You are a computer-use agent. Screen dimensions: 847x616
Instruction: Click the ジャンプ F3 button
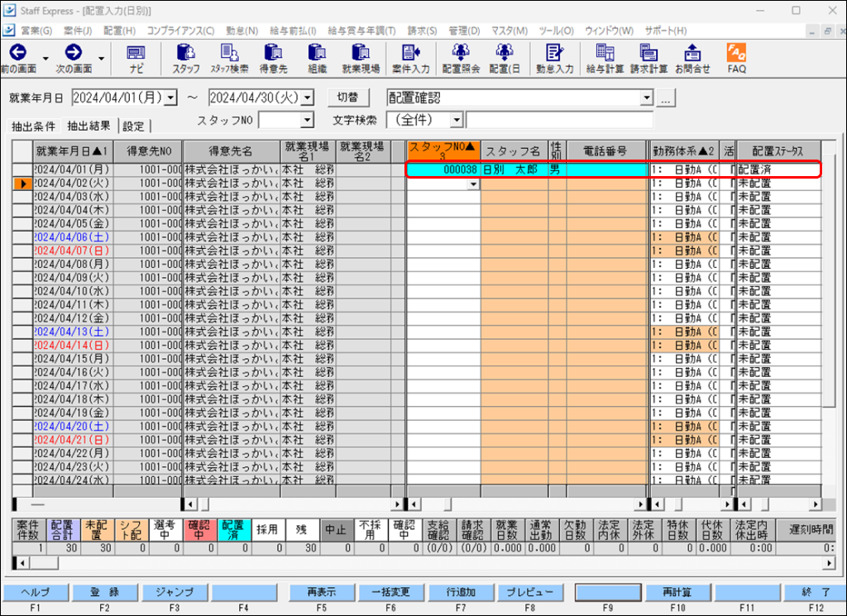pyautogui.click(x=175, y=592)
